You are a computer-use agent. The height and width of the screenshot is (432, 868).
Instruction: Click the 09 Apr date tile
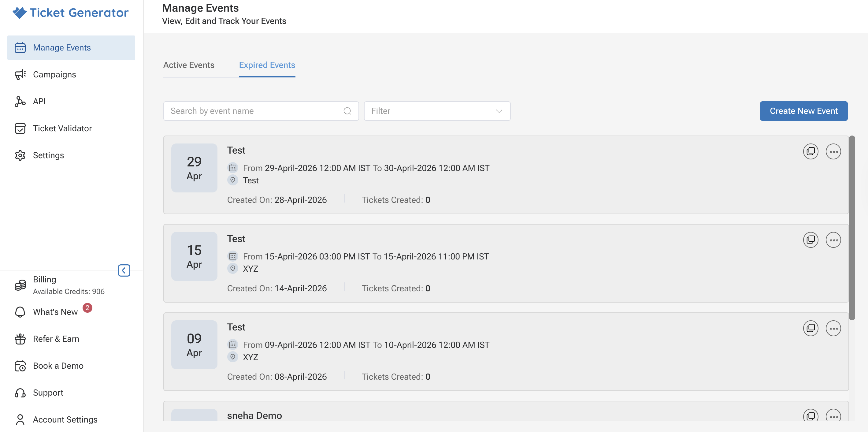click(194, 344)
